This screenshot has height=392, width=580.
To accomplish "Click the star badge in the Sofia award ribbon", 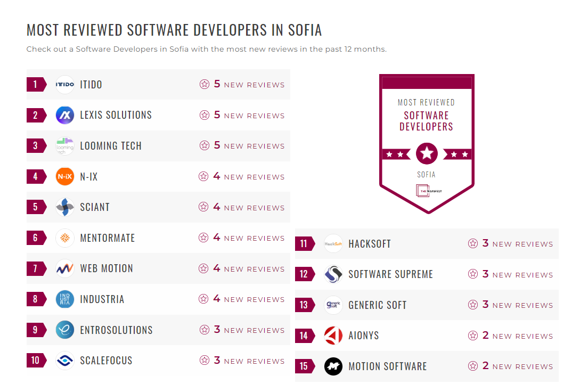I will click(426, 153).
